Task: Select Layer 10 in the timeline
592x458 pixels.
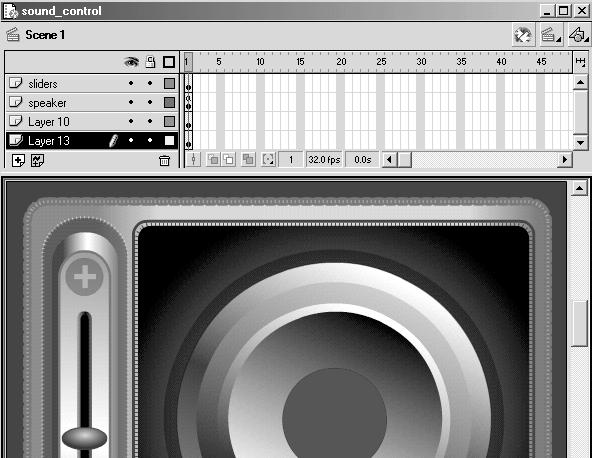Action: 92,121
